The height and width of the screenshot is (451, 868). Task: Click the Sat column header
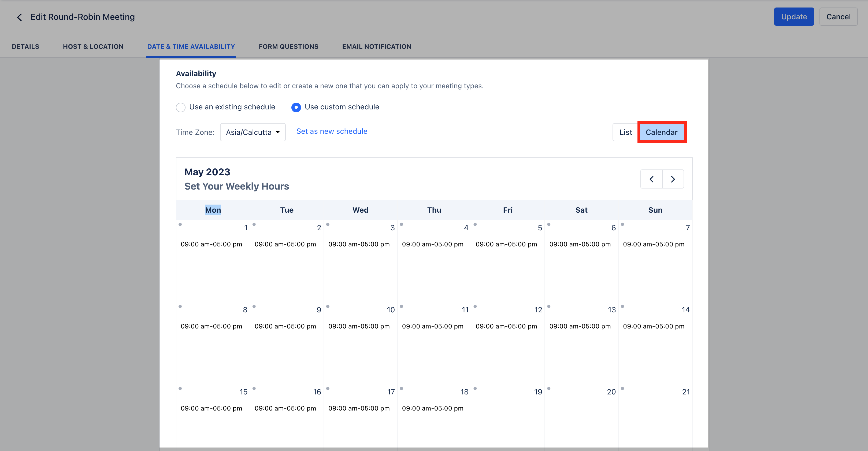coord(582,210)
